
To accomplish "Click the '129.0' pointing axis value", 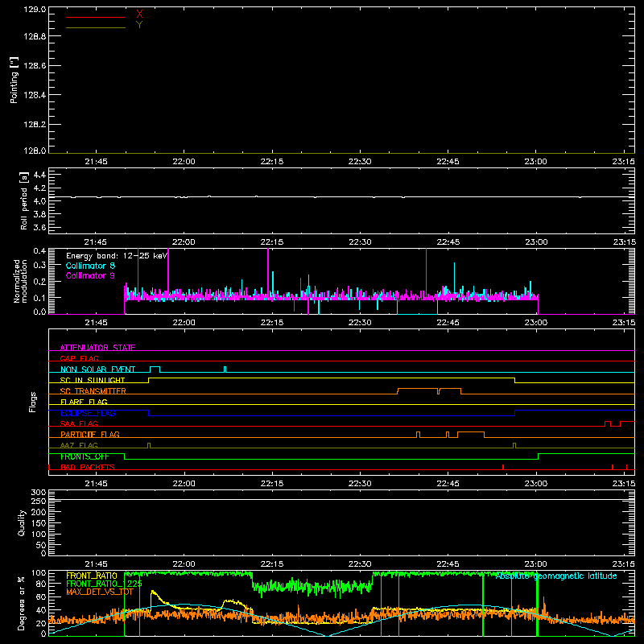I will 35,10.
